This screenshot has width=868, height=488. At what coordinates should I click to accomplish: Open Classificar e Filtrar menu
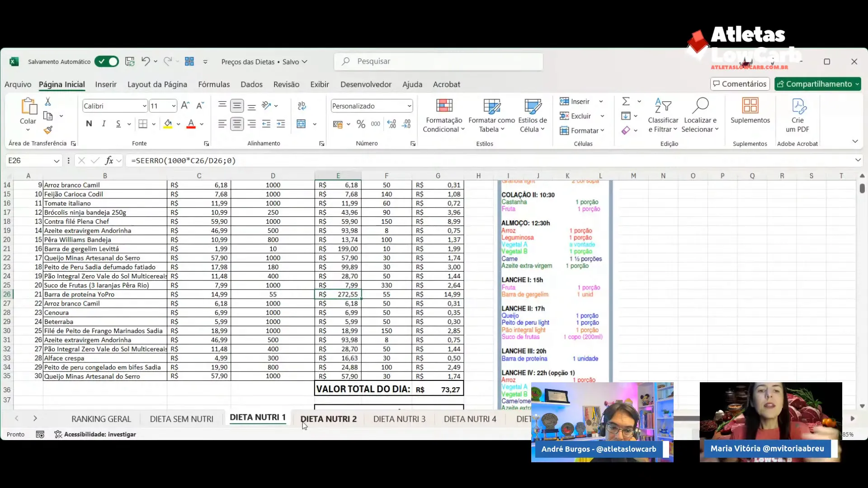coord(663,116)
